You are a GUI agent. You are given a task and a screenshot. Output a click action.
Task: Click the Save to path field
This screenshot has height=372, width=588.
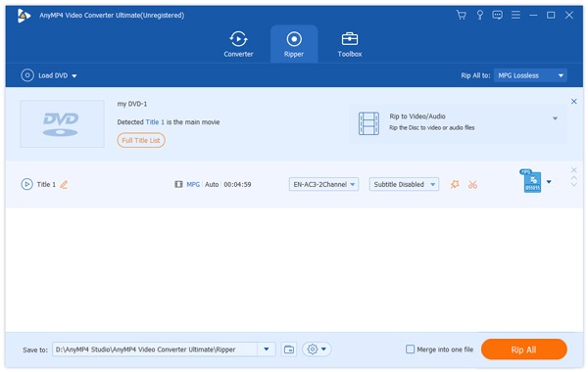(x=155, y=349)
